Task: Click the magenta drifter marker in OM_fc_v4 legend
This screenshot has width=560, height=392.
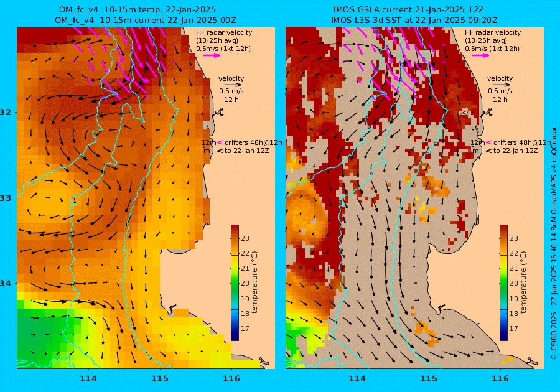Action: coord(220,142)
